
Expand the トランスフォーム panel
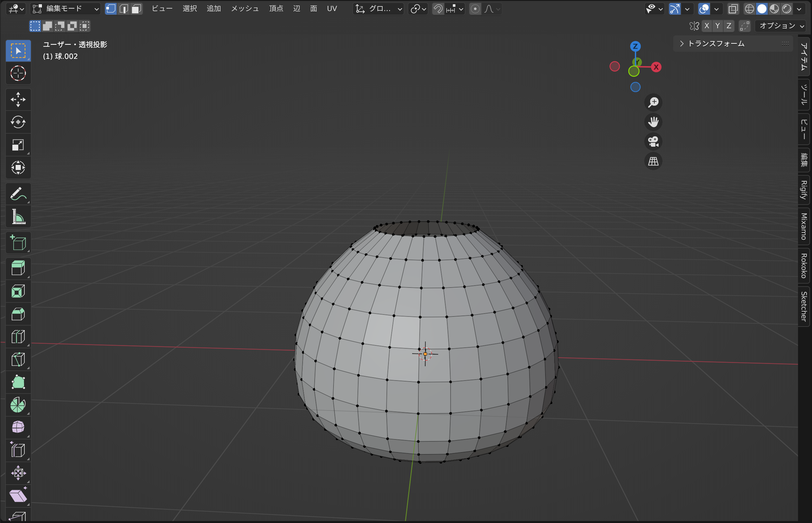click(716, 44)
